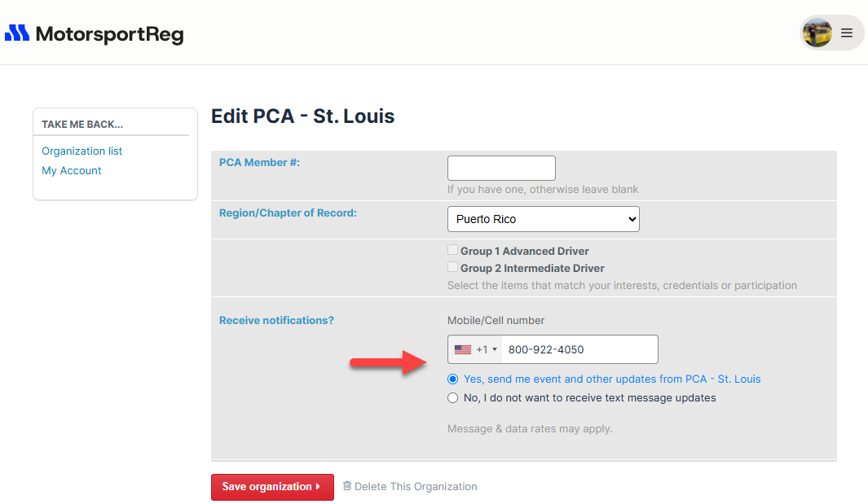Click the trash icon beside Delete This Organization
Screen dimensions: 868x504
pos(347,486)
